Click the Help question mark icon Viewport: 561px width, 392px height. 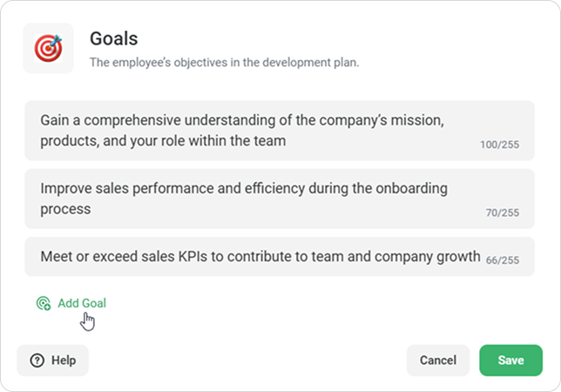click(x=37, y=361)
